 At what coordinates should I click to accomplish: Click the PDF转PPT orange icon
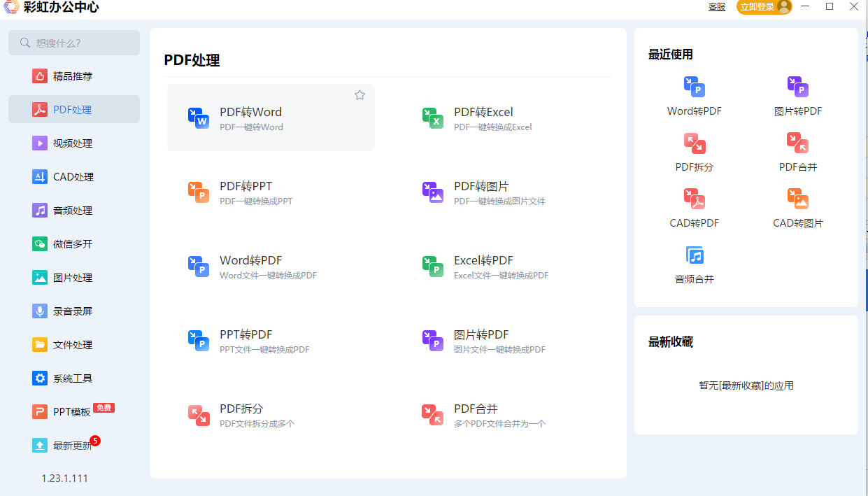[x=199, y=192]
